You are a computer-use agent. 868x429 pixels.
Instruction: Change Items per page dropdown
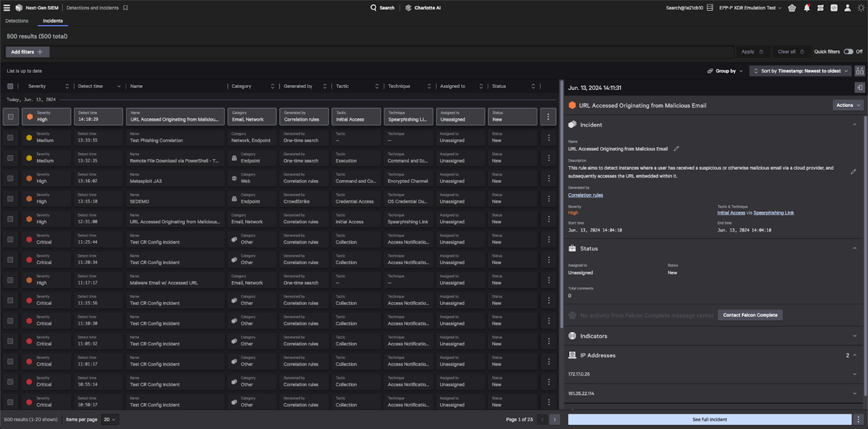[110, 419]
